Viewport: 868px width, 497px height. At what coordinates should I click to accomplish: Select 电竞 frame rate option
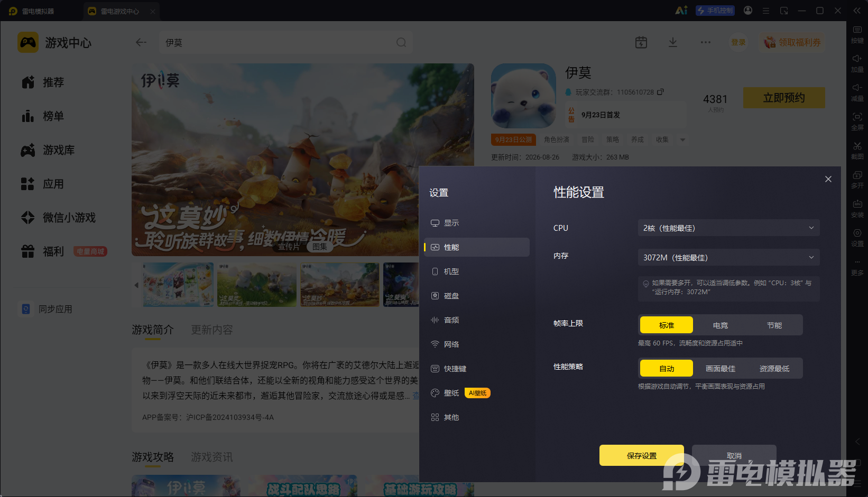(721, 325)
